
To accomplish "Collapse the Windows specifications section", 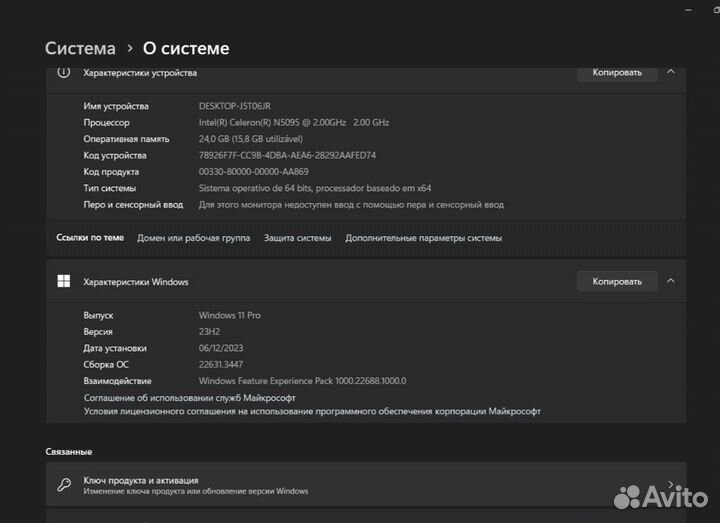I will (671, 281).
